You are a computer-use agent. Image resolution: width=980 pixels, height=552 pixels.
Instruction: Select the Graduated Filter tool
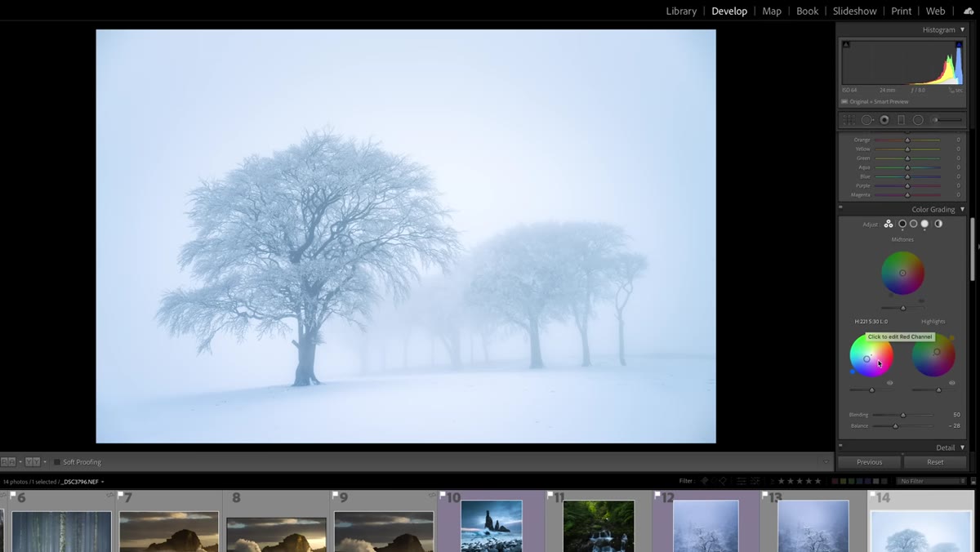(902, 120)
